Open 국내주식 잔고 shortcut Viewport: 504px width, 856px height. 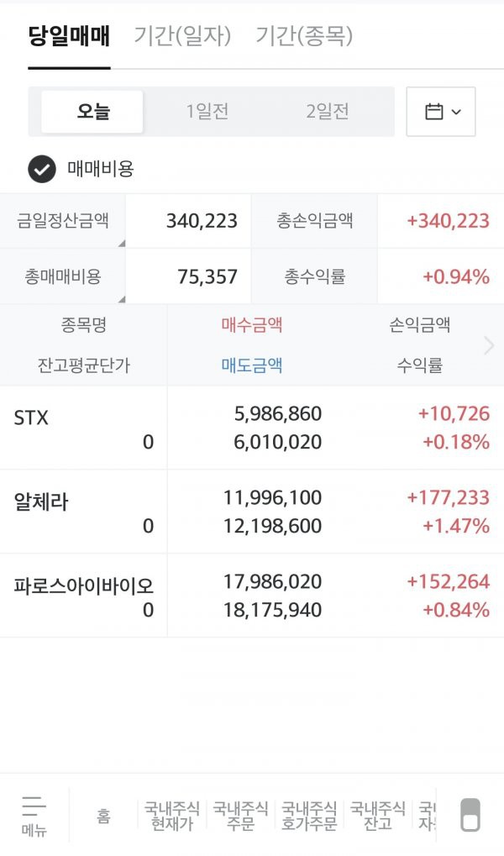378,816
